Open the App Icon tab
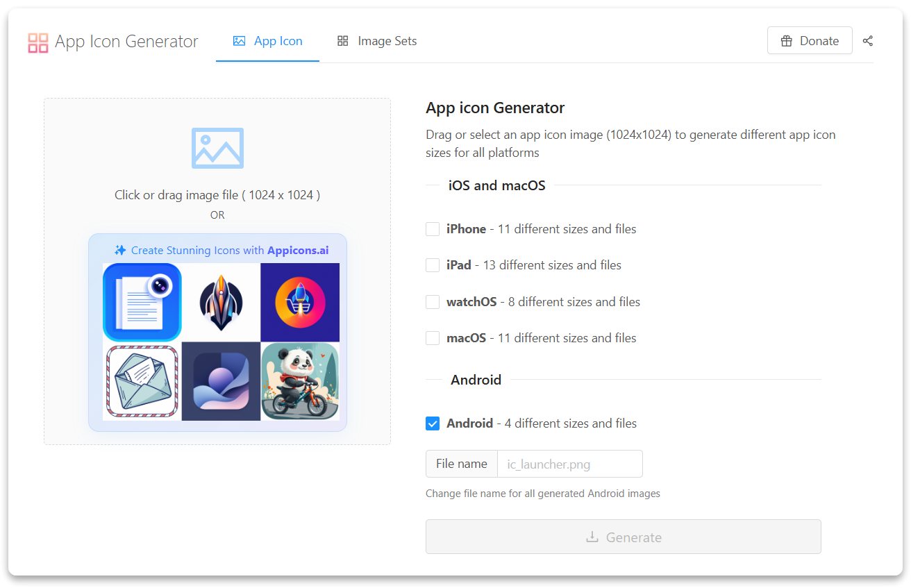The height and width of the screenshot is (588, 911). pos(267,41)
